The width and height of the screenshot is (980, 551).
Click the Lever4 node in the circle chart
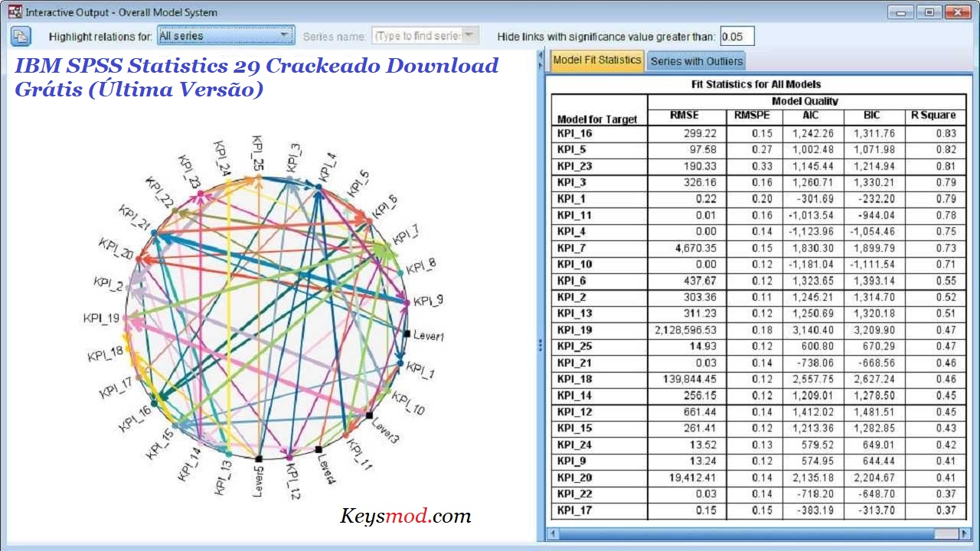click(x=318, y=449)
